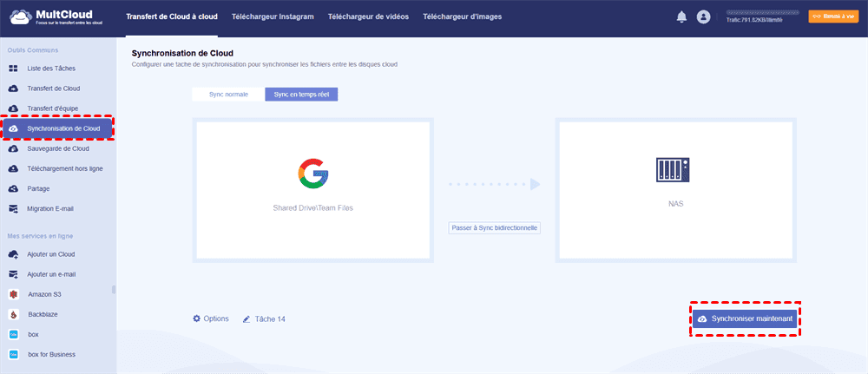868x374 pixels.
Task: Click the Google logo in source panel
Action: pyautogui.click(x=312, y=174)
